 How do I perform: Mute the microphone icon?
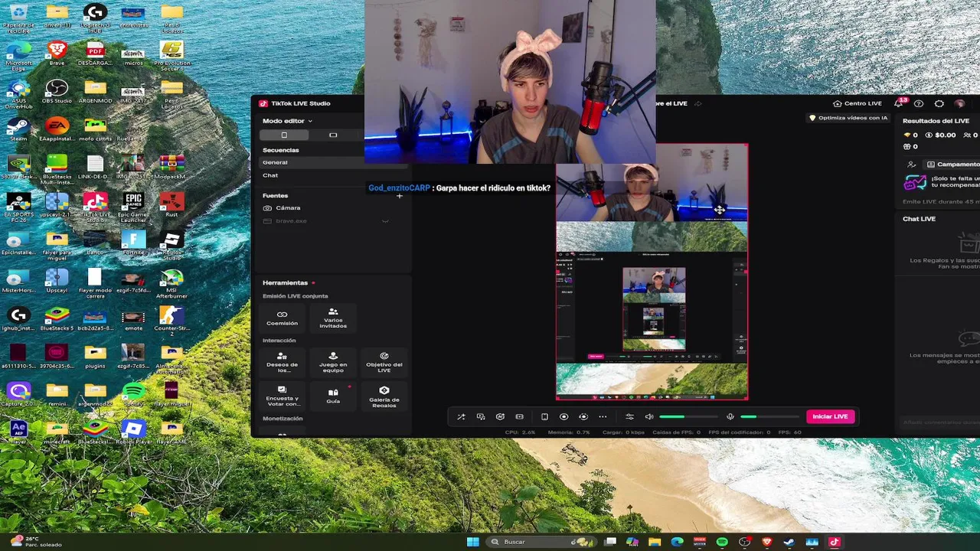730,416
